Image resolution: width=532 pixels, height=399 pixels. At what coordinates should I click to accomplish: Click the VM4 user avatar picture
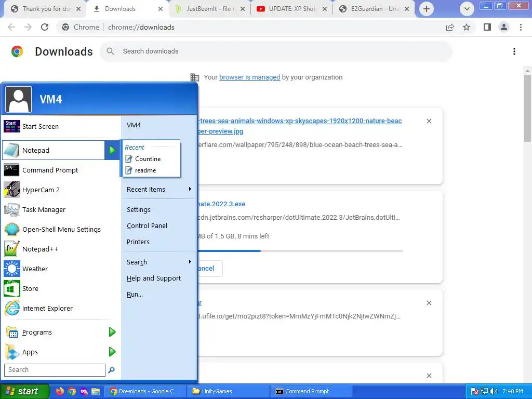click(19, 99)
